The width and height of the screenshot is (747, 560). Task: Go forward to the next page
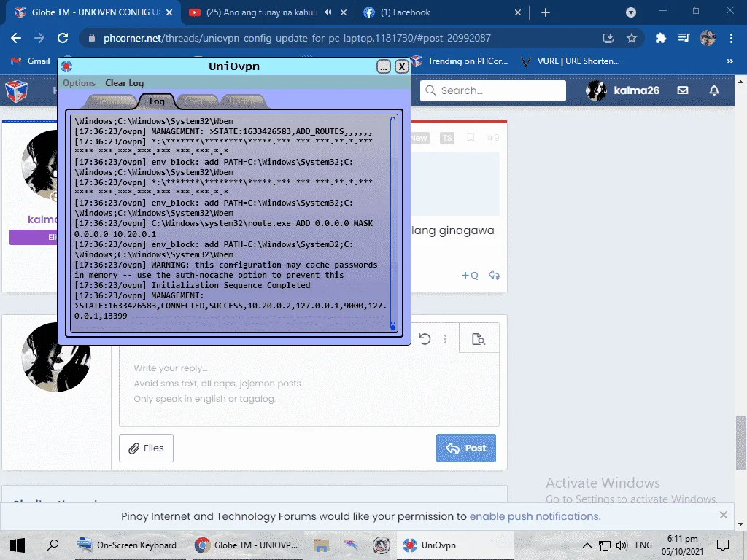(x=39, y=38)
